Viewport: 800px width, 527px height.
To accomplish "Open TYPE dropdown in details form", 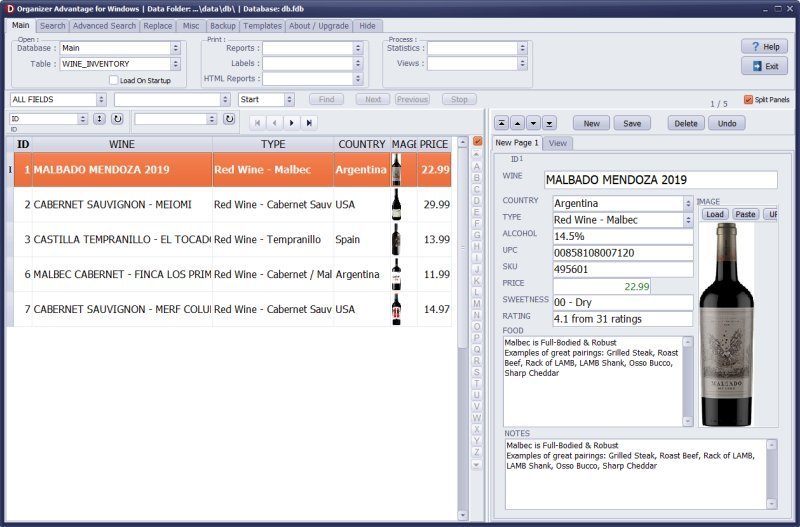I will (x=688, y=220).
